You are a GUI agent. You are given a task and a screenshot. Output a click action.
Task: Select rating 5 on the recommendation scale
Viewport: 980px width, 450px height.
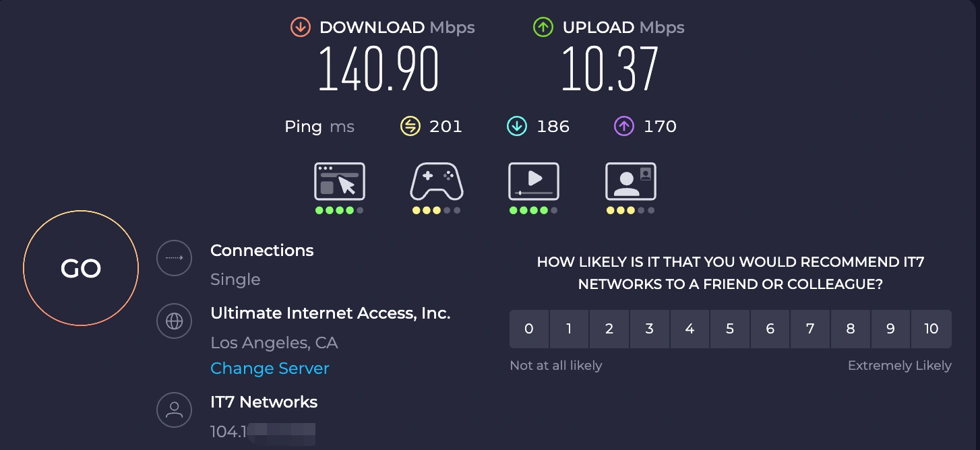point(730,329)
